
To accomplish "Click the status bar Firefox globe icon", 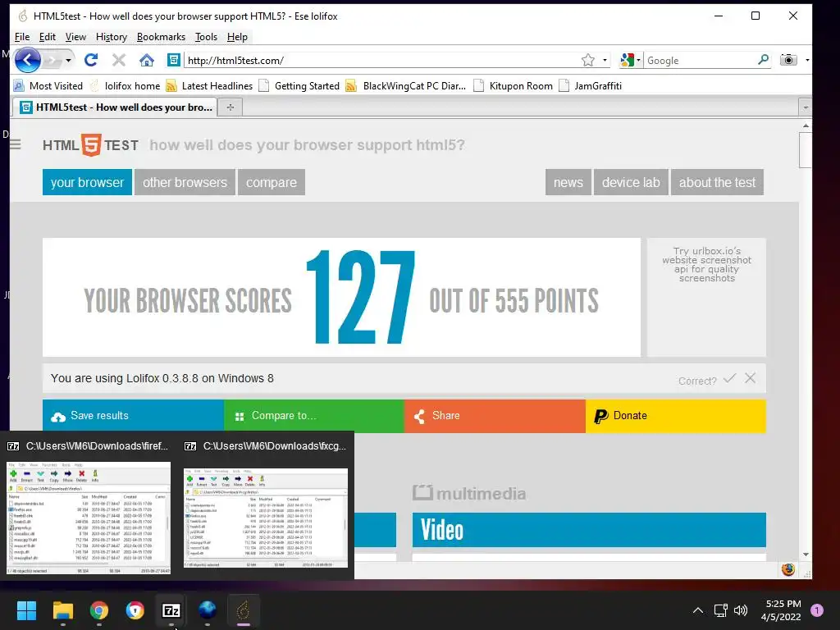I will pos(788,569).
